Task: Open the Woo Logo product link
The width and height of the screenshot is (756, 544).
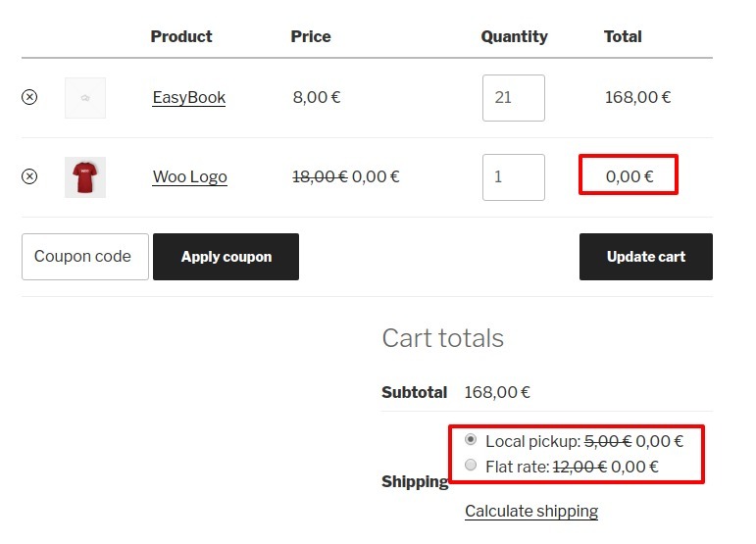Action: click(x=190, y=177)
